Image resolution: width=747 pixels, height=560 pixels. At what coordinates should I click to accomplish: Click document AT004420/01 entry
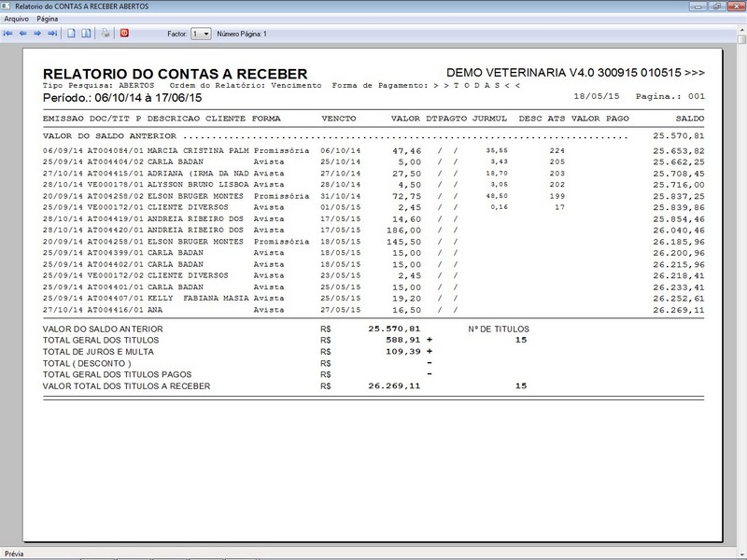pos(115,230)
